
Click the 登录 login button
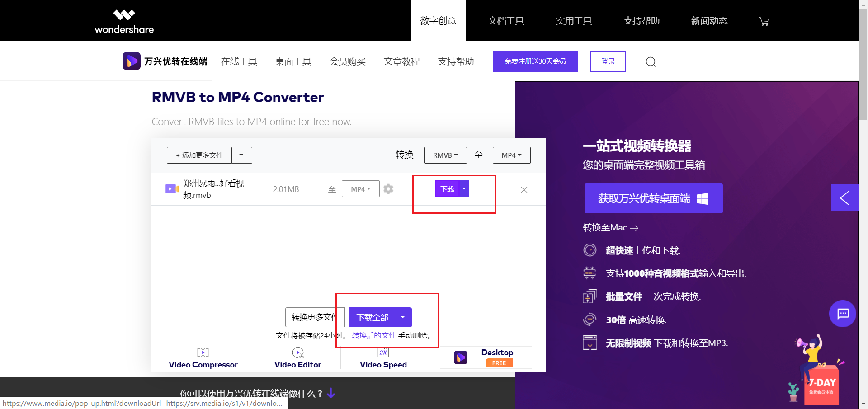608,61
